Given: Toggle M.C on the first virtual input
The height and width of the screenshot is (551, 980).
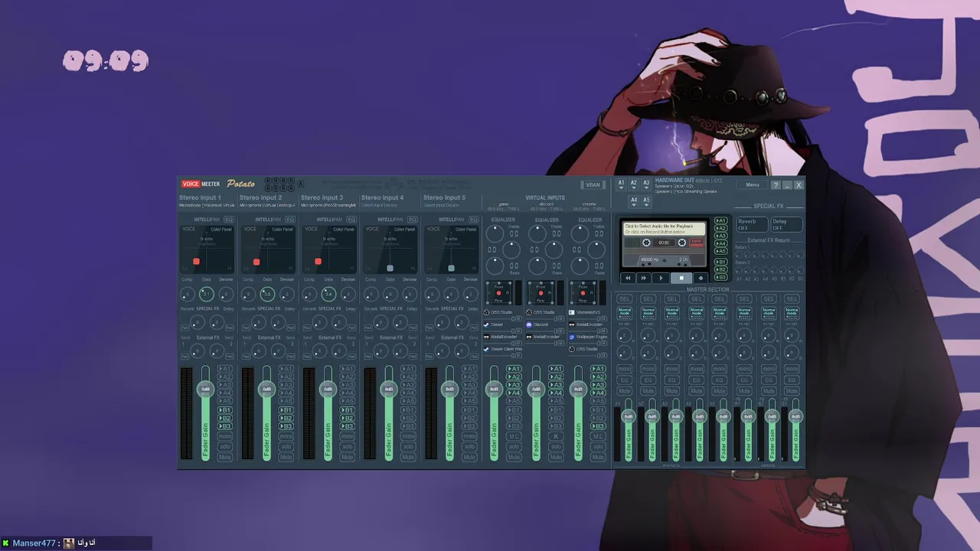Looking at the screenshot, I should [x=514, y=436].
